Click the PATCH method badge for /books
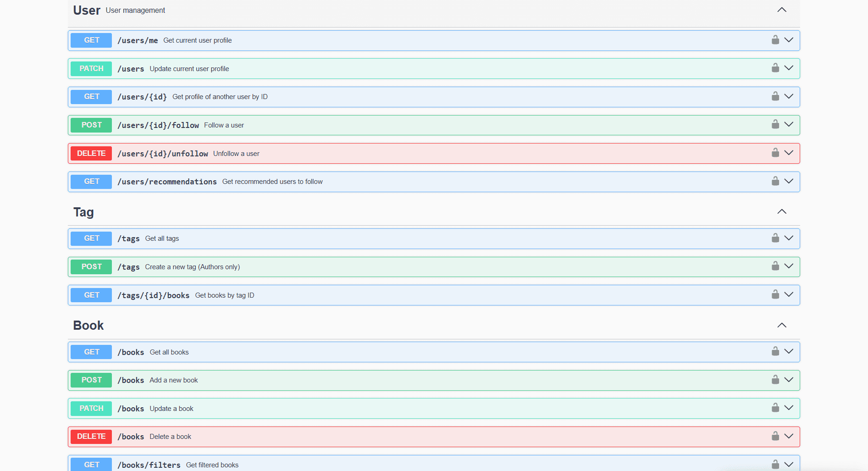868x471 pixels. [91, 408]
